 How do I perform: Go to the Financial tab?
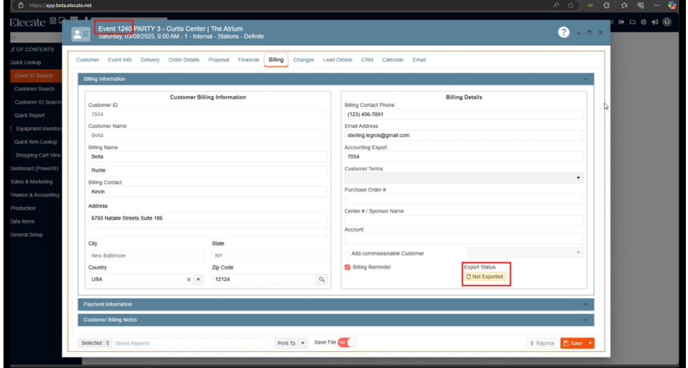coord(248,60)
